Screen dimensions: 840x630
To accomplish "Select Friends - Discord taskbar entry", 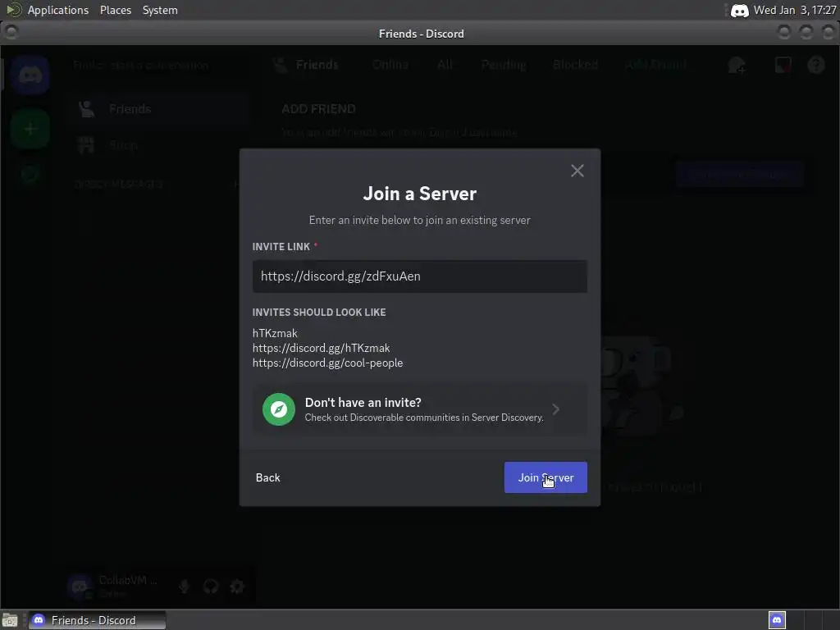I will pos(97,620).
